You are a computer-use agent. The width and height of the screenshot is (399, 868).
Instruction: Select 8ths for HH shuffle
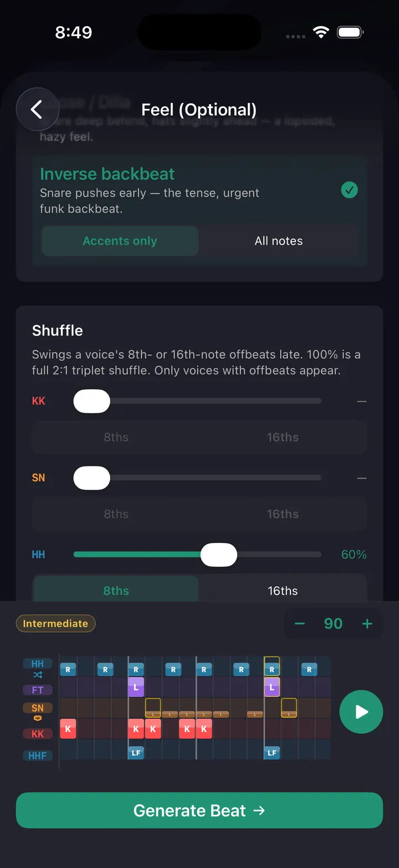pos(116,591)
